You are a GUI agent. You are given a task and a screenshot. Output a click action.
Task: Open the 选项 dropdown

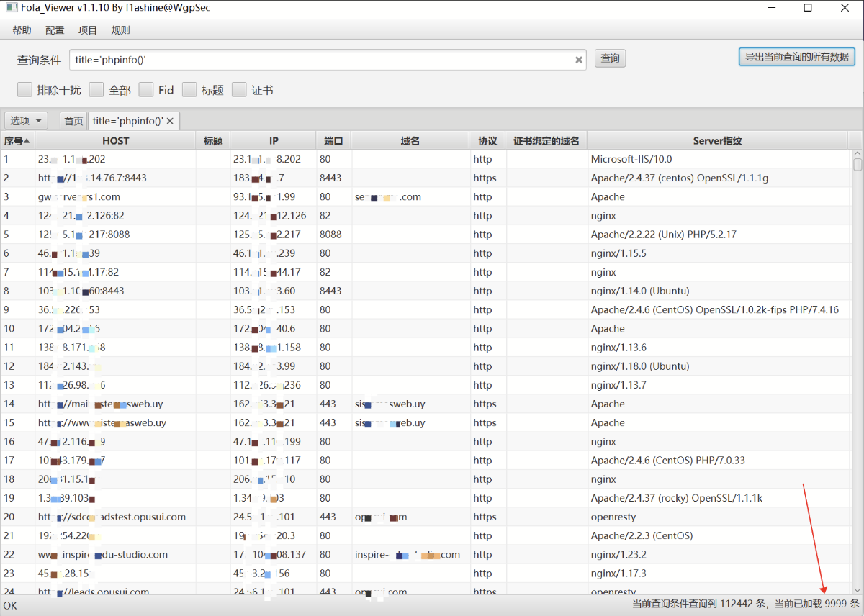[26, 121]
